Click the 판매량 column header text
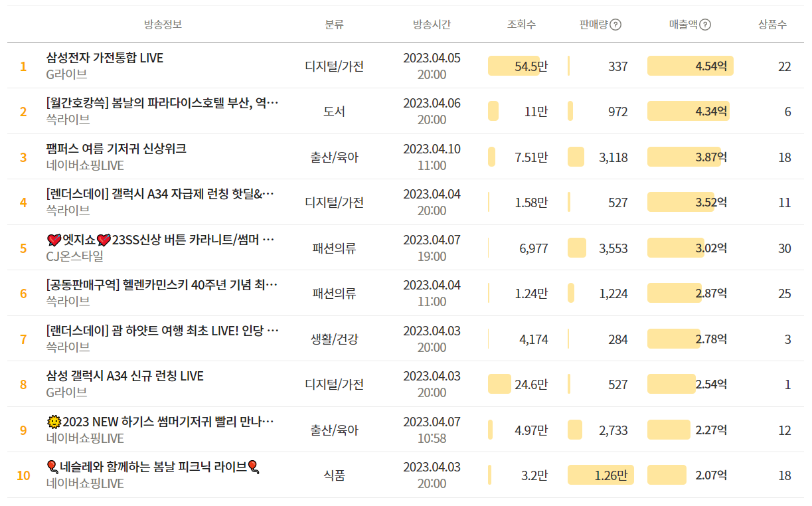812x506 pixels. click(x=594, y=25)
